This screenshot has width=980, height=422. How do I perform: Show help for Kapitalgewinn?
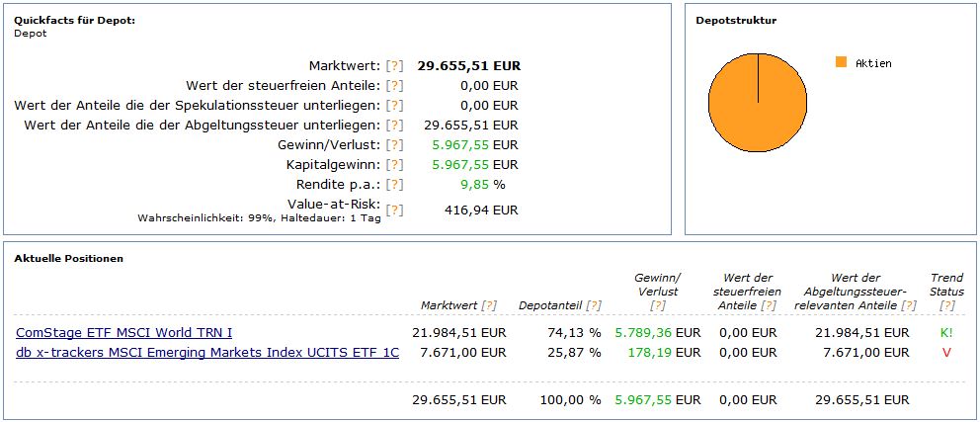(x=394, y=165)
